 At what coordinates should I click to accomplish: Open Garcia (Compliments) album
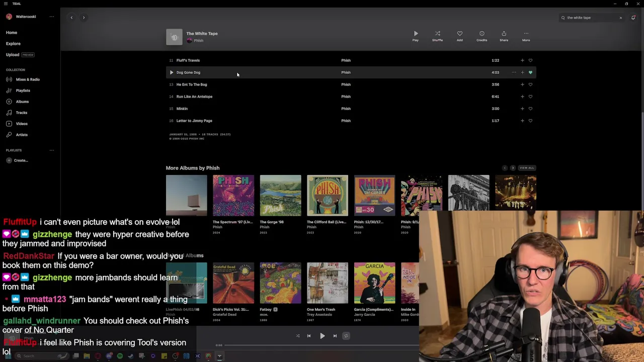tap(374, 283)
